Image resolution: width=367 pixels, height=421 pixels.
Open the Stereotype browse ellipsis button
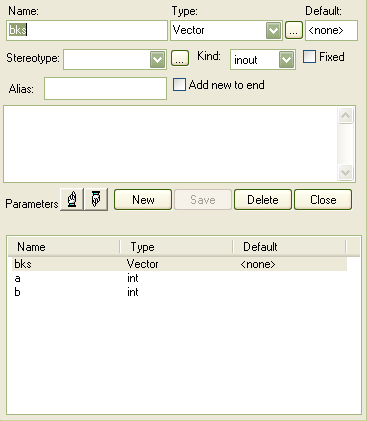coord(180,58)
